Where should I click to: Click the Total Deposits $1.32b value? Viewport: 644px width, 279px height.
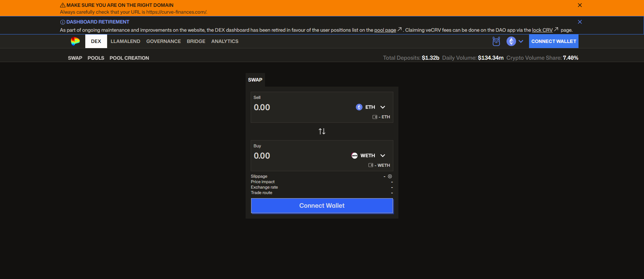click(430, 58)
